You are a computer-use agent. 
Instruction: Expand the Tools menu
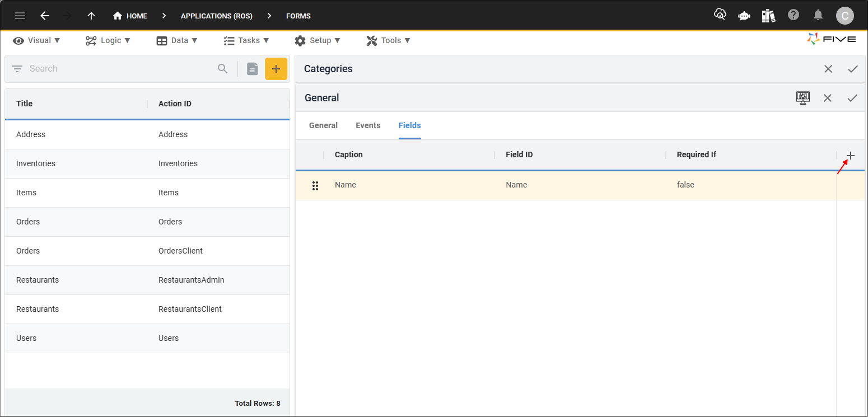click(389, 40)
